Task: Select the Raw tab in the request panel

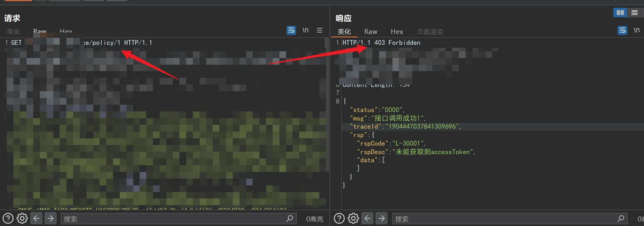Action: (40, 31)
